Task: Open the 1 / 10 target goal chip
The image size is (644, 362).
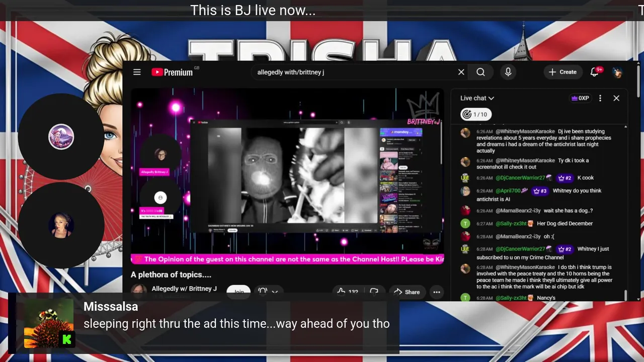Action: (x=475, y=114)
